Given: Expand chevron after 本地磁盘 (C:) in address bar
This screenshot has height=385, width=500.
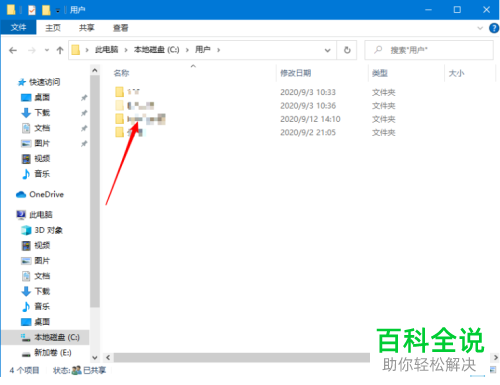Looking at the screenshot, I should pos(187,50).
